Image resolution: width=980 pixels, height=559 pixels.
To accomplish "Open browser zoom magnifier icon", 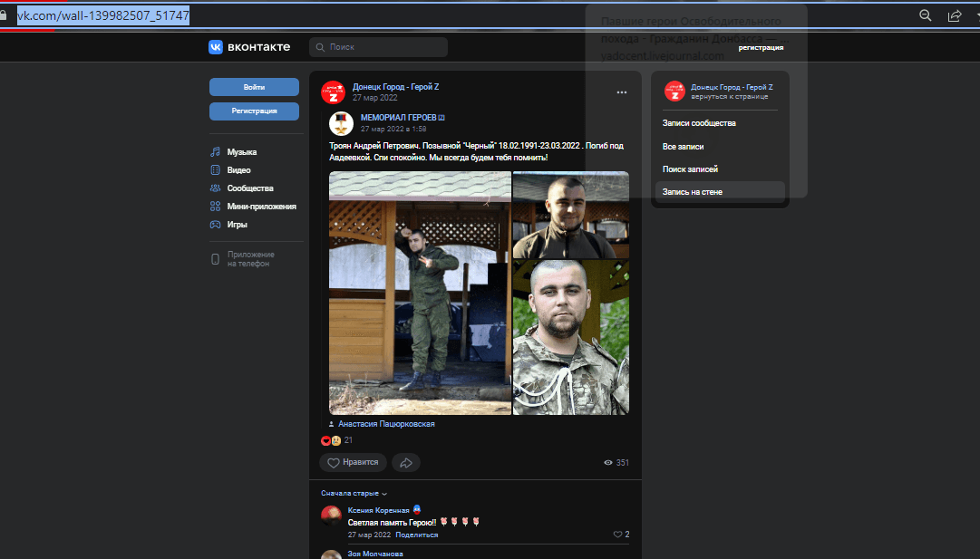I will [x=926, y=15].
